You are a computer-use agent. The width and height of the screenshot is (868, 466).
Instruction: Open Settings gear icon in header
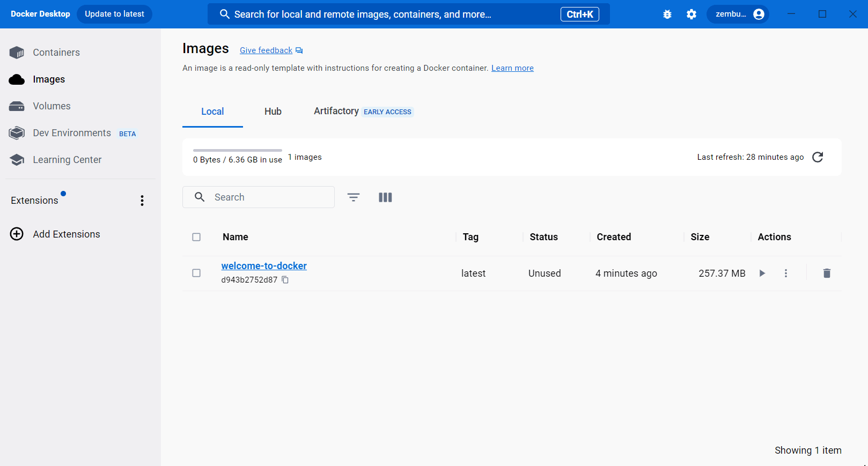tap(692, 14)
